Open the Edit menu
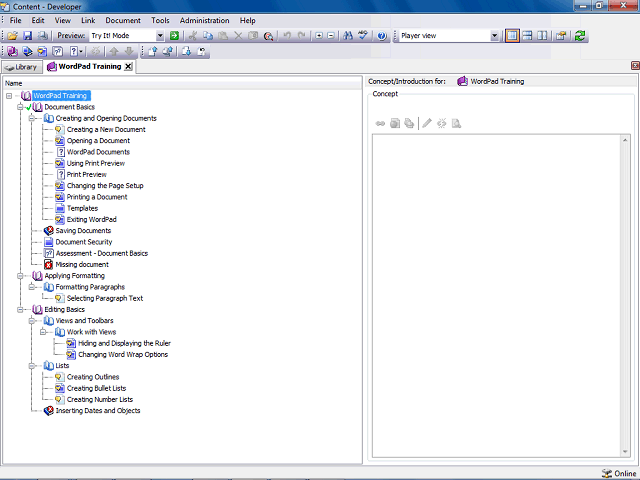The image size is (640, 480). pyautogui.click(x=38, y=20)
